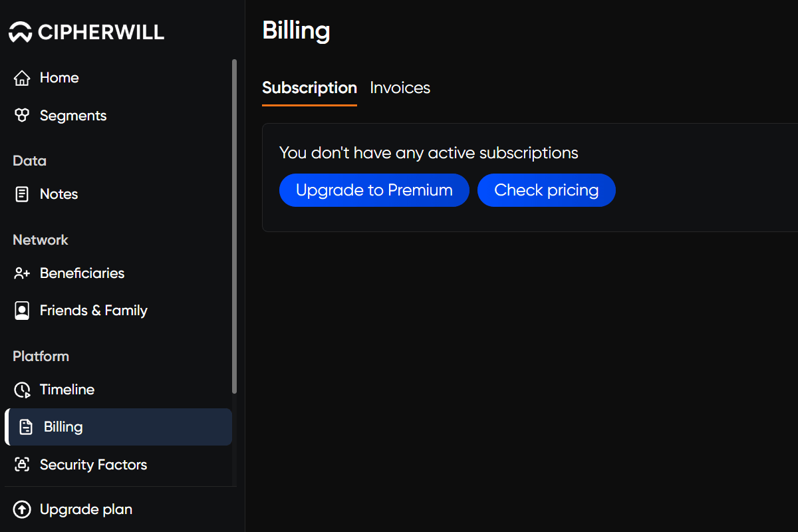Go to Home in the sidebar
This screenshot has height=532, width=798.
(118, 78)
